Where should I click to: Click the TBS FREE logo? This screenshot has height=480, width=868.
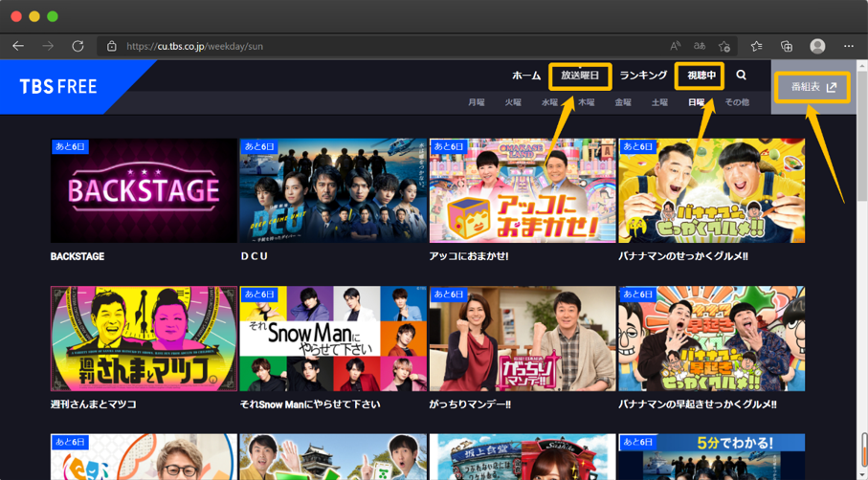pyautogui.click(x=58, y=87)
